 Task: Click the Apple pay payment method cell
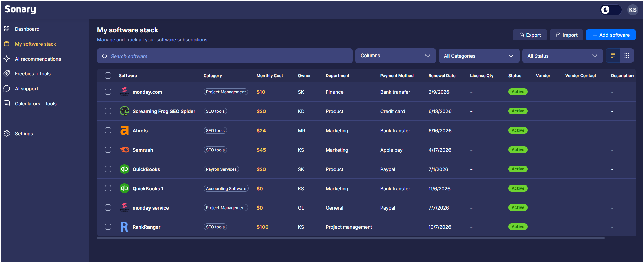pos(391,150)
